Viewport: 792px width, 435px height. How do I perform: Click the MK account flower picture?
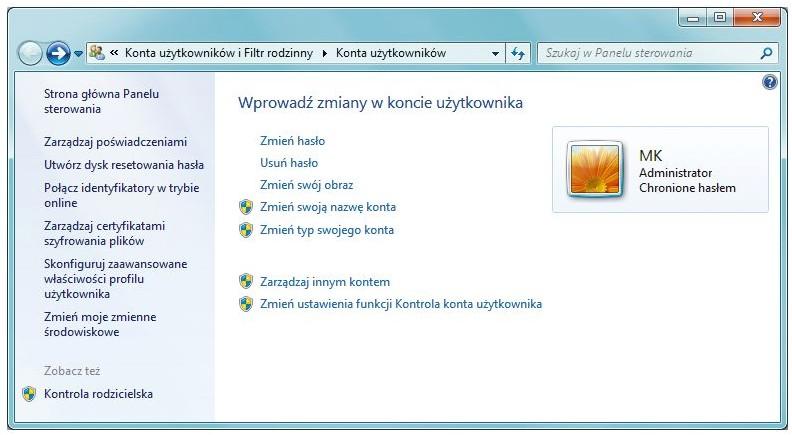tap(595, 169)
